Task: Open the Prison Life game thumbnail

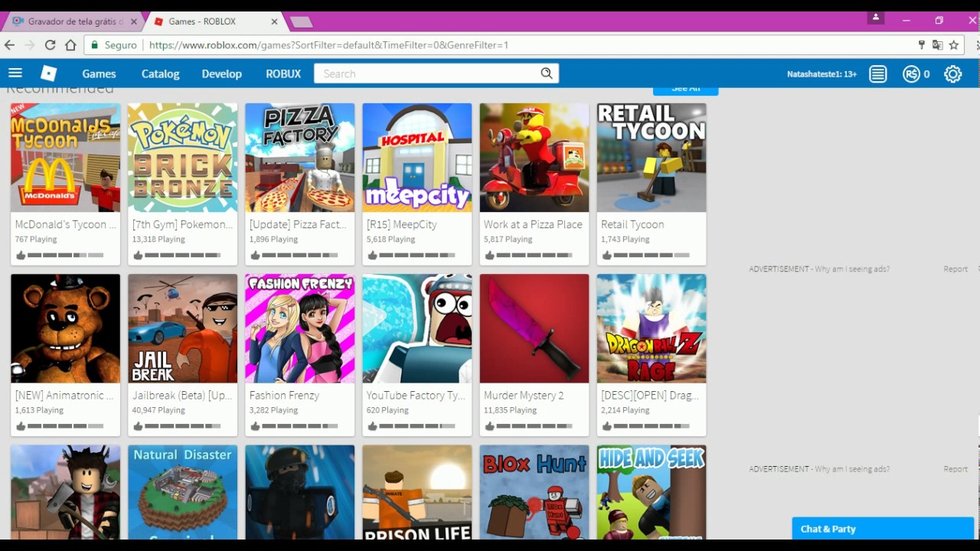Action: (x=416, y=492)
